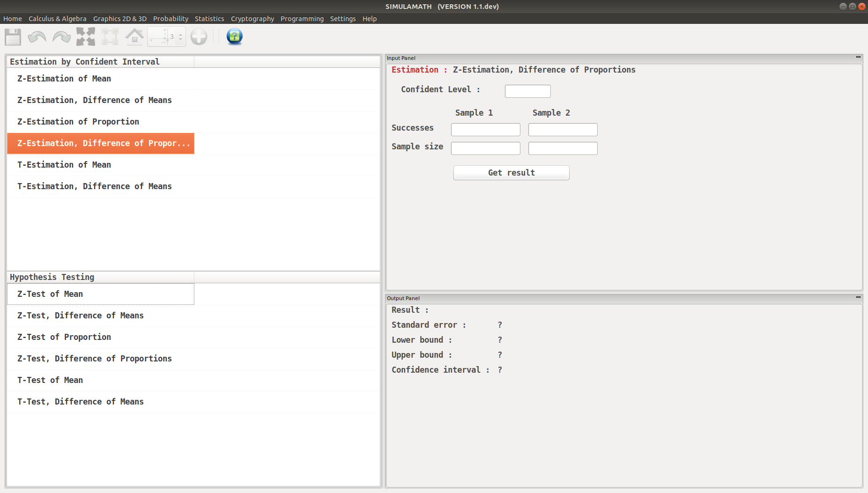Open the Cryptography menu

click(x=252, y=19)
